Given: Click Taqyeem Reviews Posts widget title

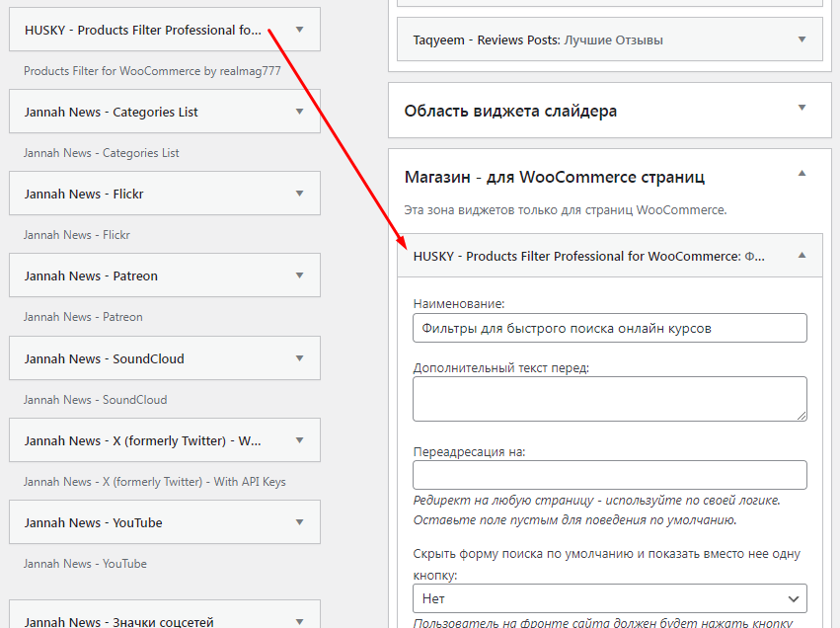Looking at the screenshot, I should pyautogui.click(x=538, y=39).
